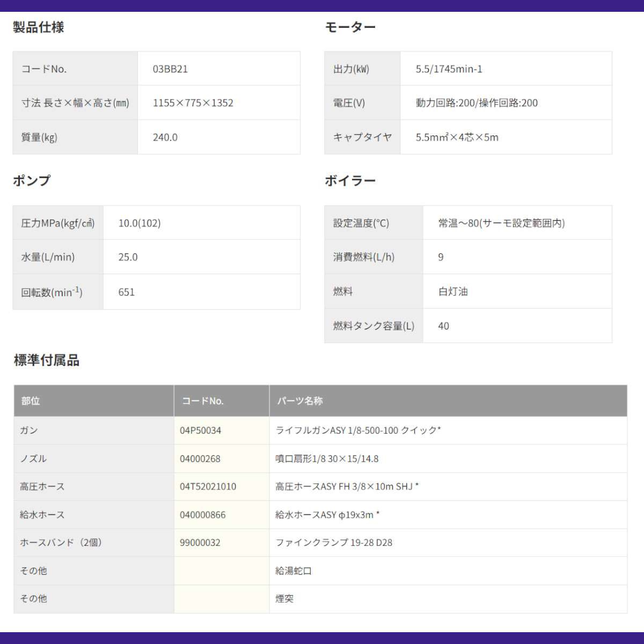Click the パーツ名称 column header

[300, 401]
